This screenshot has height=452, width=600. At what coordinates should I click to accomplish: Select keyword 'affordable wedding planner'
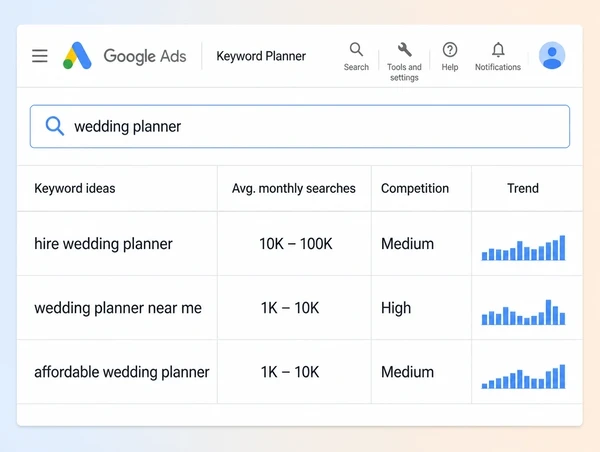point(122,372)
